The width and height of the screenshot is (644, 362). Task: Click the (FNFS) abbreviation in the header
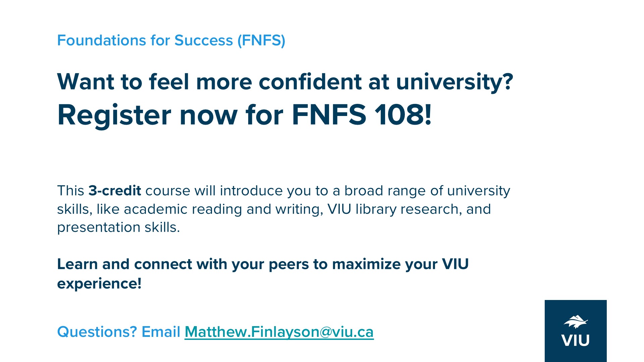tap(261, 41)
